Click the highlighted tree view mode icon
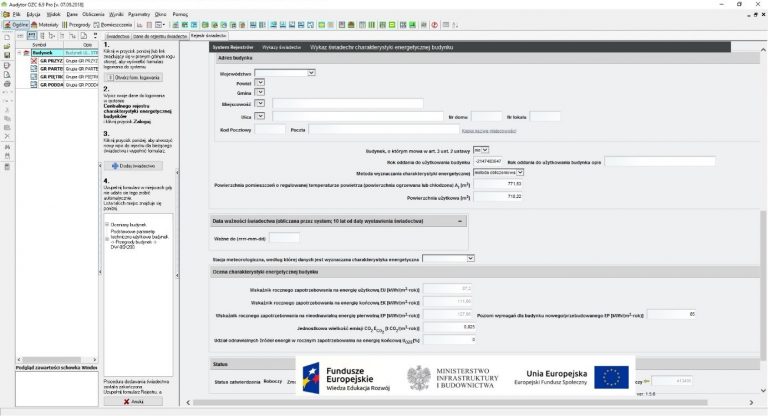Screen dimensions: 768x416 click(32, 36)
